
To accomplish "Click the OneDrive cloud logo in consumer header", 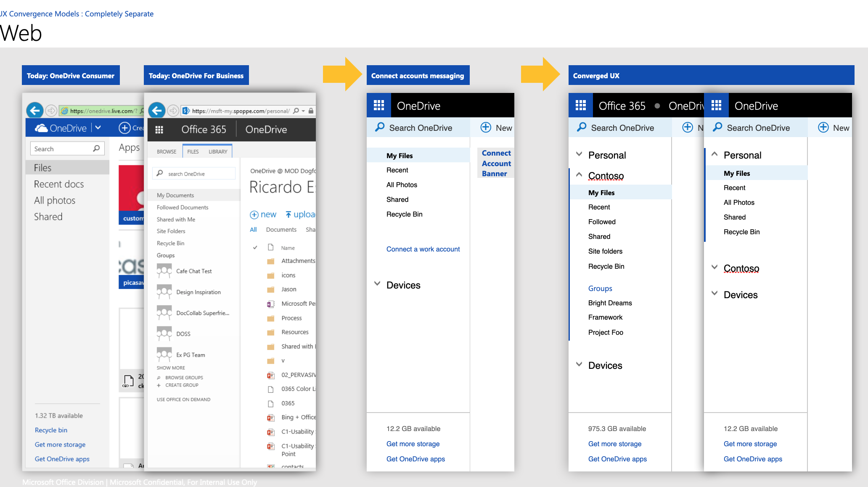I will (41, 128).
